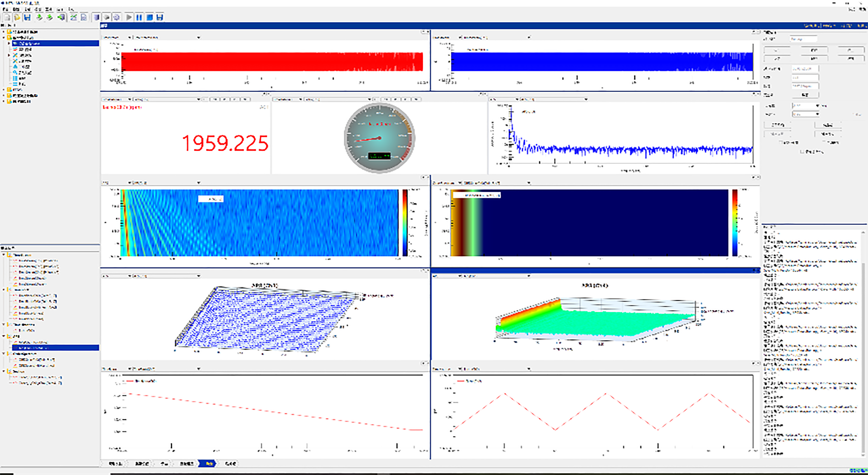
Task: Click the open folder toolbar icon
Action: [17, 17]
